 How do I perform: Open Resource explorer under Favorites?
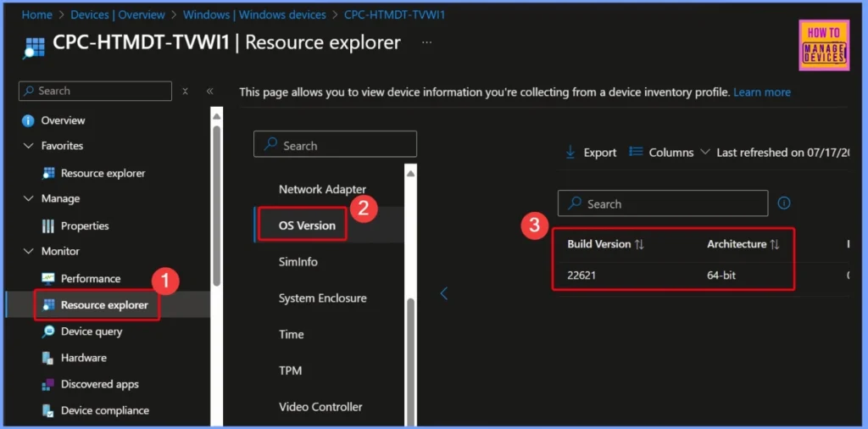point(103,173)
